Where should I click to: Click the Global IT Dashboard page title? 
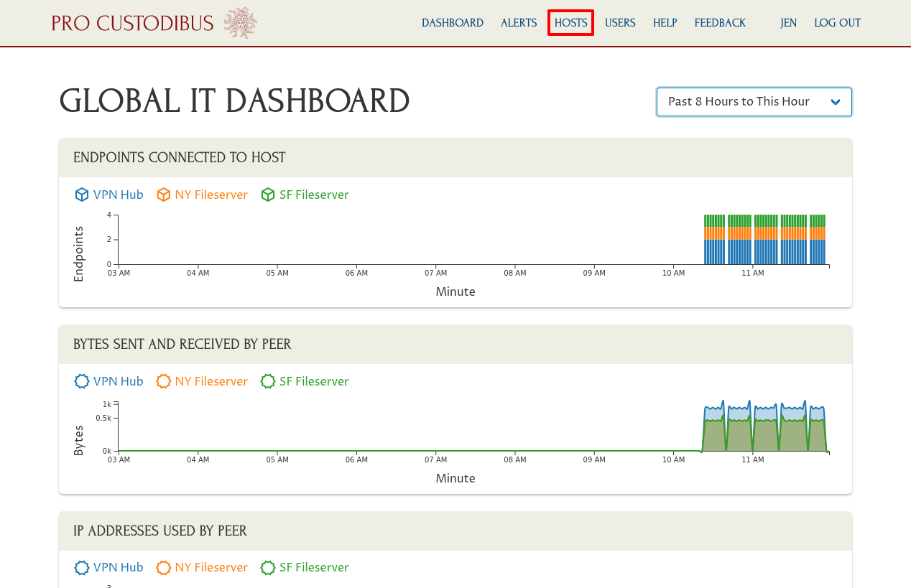(234, 101)
